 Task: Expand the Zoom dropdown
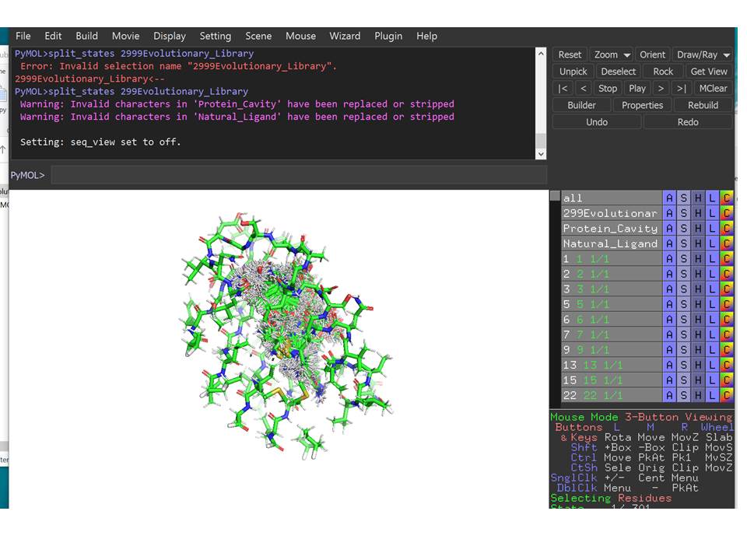(x=611, y=55)
